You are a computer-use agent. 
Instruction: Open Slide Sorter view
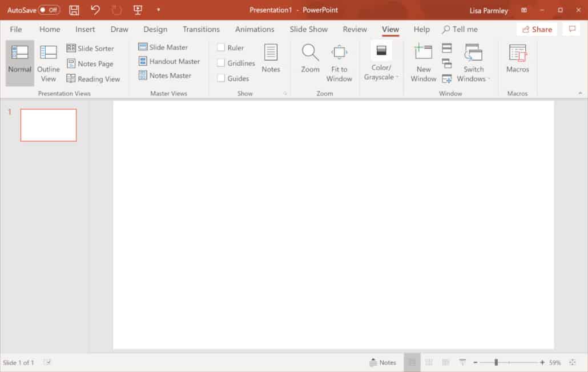(91, 48)
